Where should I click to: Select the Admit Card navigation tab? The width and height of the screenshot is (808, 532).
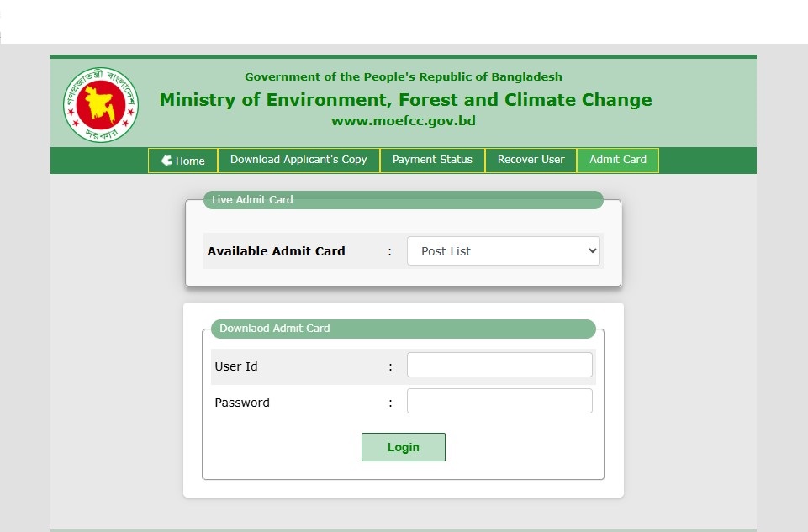click(x=617, y=160)
